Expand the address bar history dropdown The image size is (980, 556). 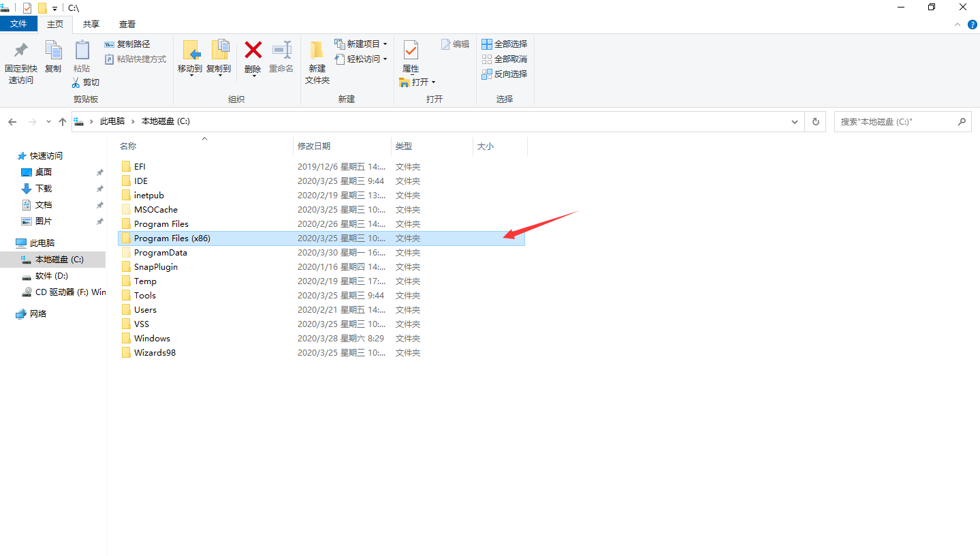(x=794, y=121)
